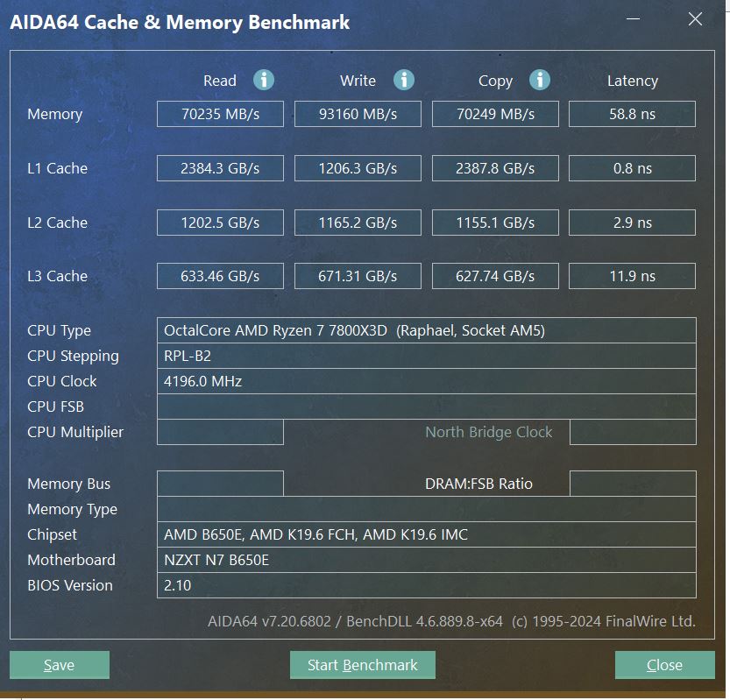730x700 pixels.
Task: Select L1 Cache read 2384.3 GB/s
Action: coord(220,168)
